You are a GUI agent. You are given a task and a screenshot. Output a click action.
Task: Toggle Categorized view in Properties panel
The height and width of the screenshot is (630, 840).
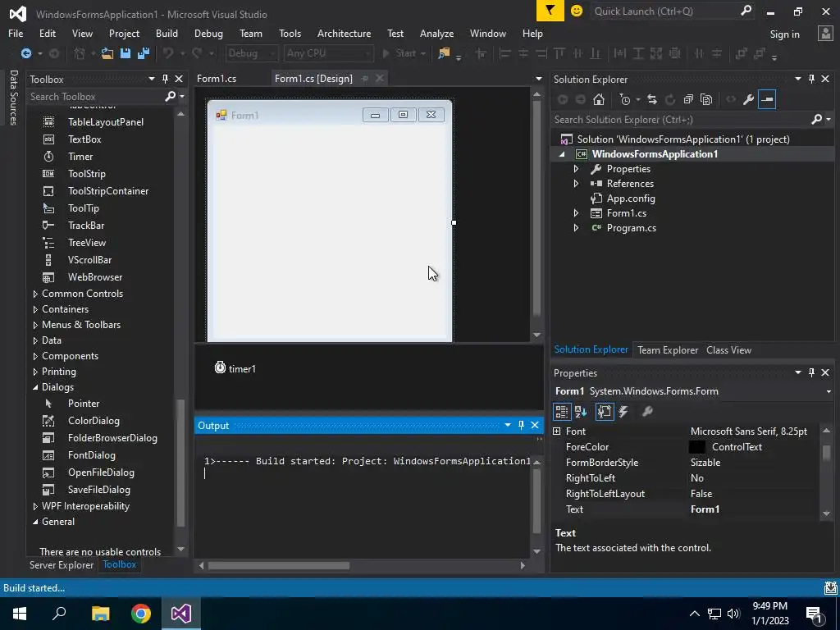(561, 412)
